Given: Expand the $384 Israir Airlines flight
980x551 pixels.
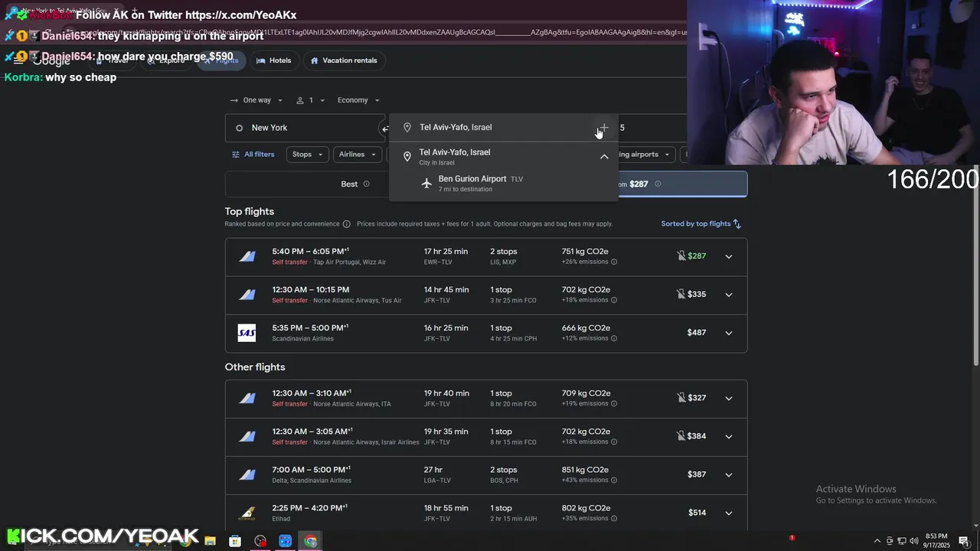Looking at the screenshot, I should point(728,436).
